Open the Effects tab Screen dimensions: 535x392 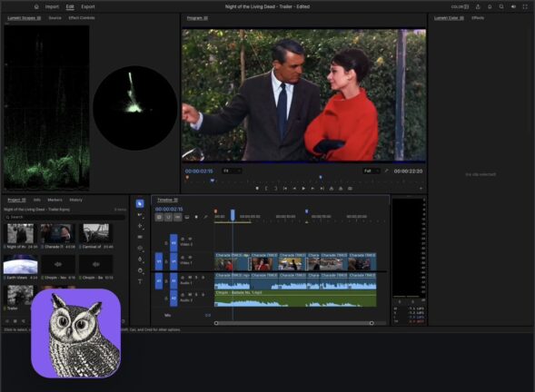[x=478, y=18]
